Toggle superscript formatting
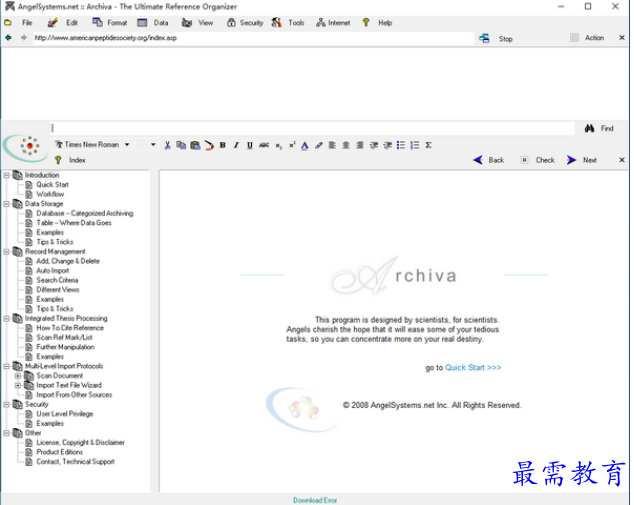The height and width of the screenshot is (505, 634). [x=292, y=145]
